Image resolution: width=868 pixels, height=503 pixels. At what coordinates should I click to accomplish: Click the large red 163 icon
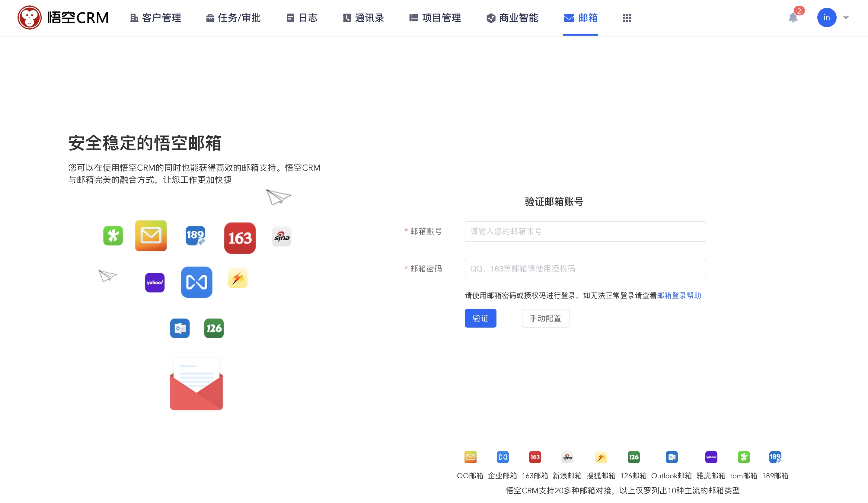[x=240, y=238]
